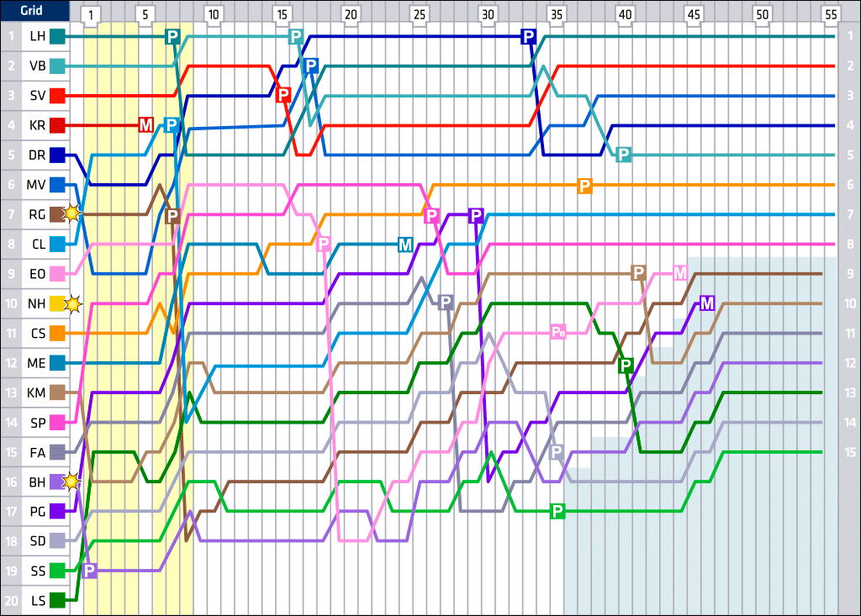This screenshot has height=616, width=861.
Task: Select the grey P marker near lap 27
Action: [446, 303]
